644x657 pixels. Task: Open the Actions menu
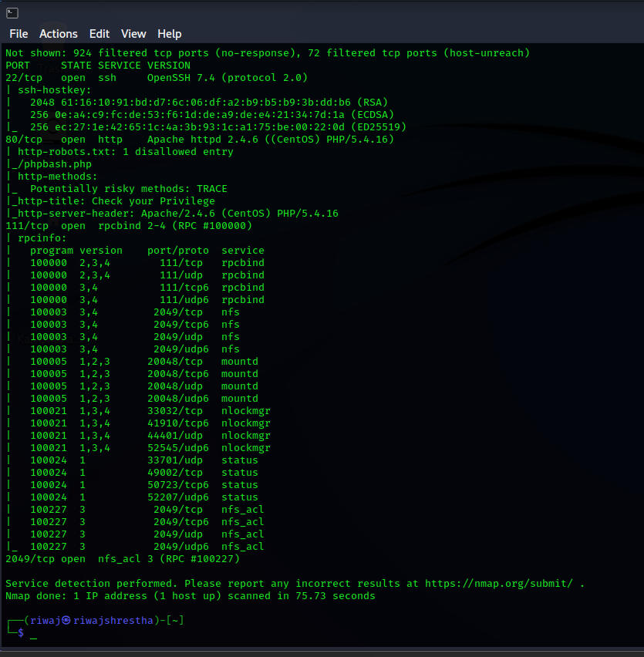pos(59,34)
